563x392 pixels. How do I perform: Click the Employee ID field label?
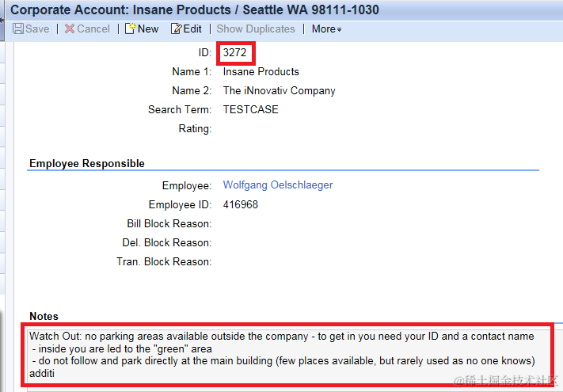[x=180, y=204]
